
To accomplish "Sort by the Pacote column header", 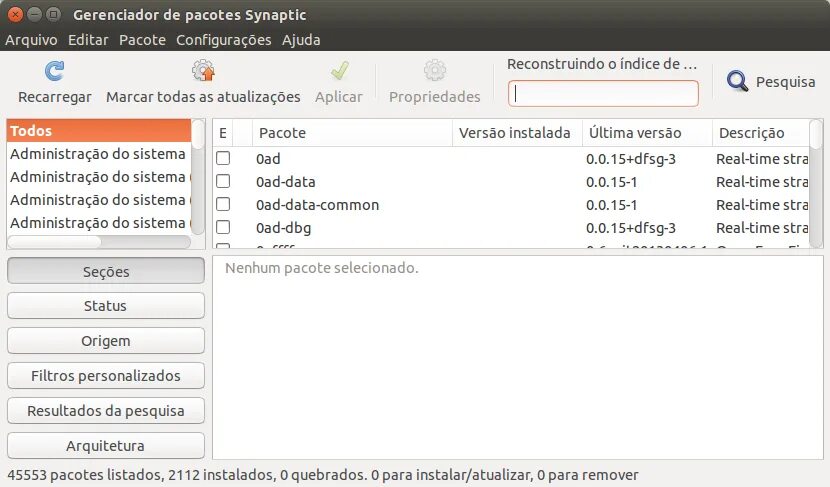I will (353, 132).
